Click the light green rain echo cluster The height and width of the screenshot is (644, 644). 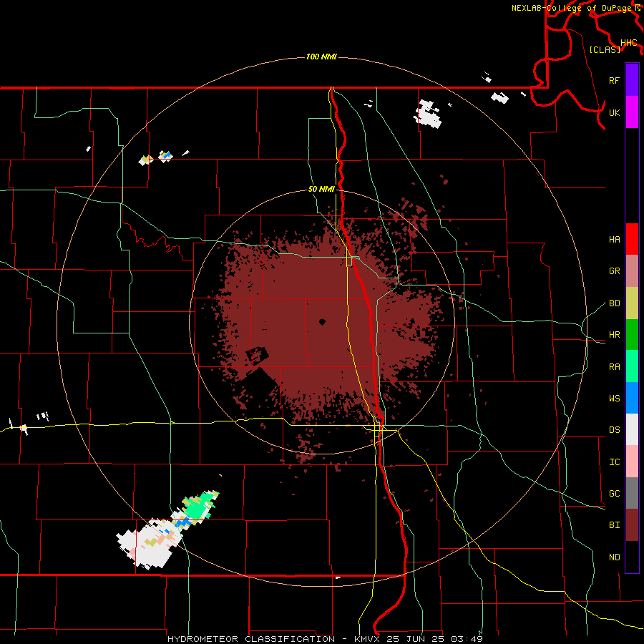pos(199,505)
